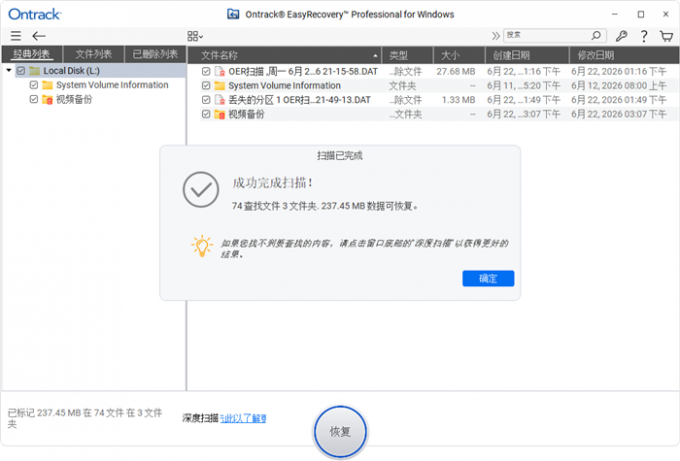The width and height of the screenshot is (680, 461).
Task: Click the 成功完成扫描! heading text
Action: point(272,183)
